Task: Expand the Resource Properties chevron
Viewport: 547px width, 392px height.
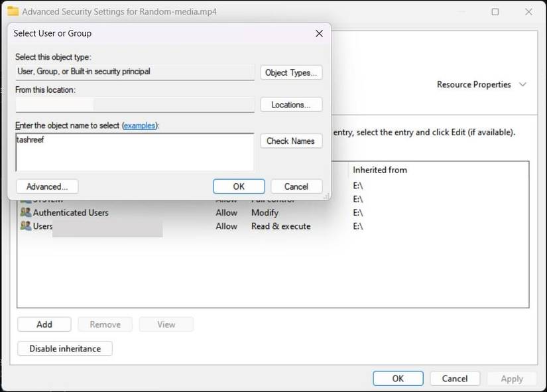Action: pos(522,85)
